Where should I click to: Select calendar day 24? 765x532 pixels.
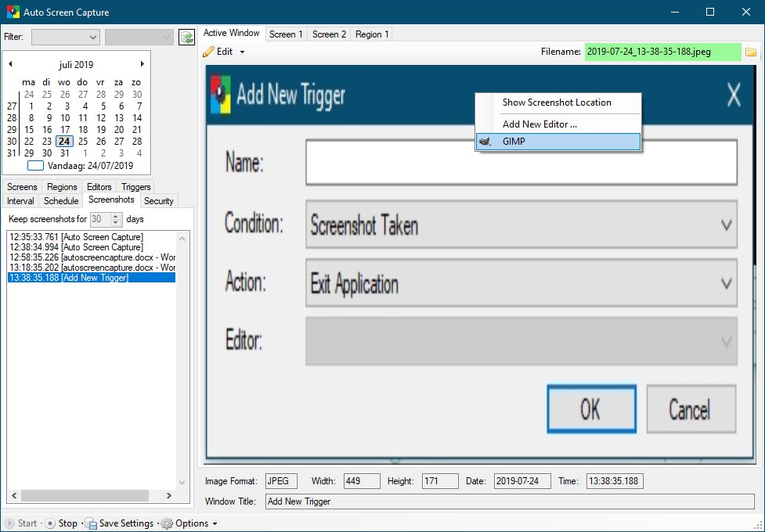[x=64, y=142]
